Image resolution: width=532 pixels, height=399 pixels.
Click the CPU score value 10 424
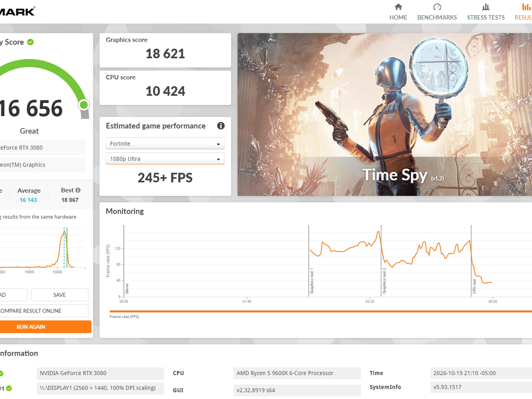(165, 91)
